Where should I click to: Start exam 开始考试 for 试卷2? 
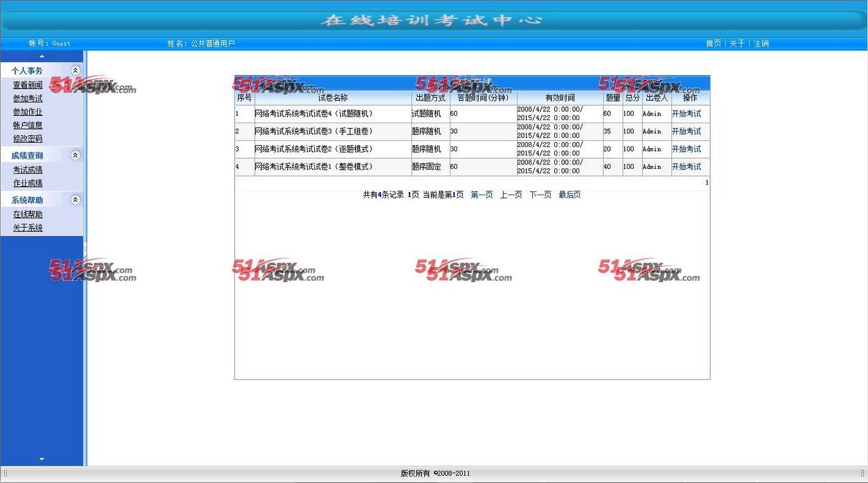(x=686, y=149)
